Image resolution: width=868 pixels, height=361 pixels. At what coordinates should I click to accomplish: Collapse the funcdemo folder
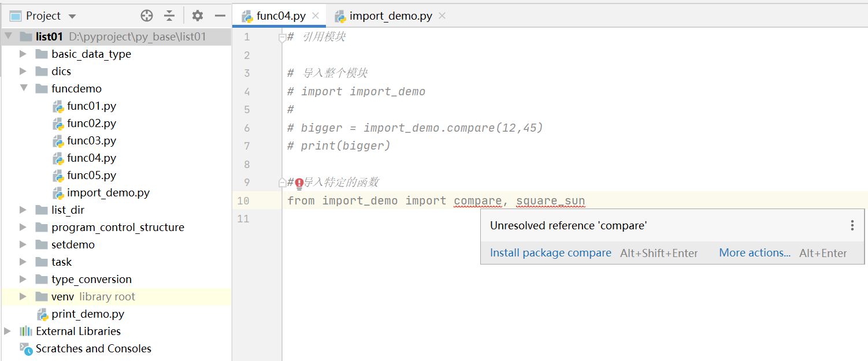pos(23,88)
